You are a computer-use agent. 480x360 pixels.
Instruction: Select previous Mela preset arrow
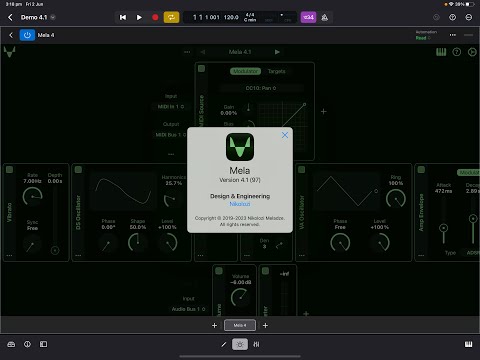tap(203, 52)
